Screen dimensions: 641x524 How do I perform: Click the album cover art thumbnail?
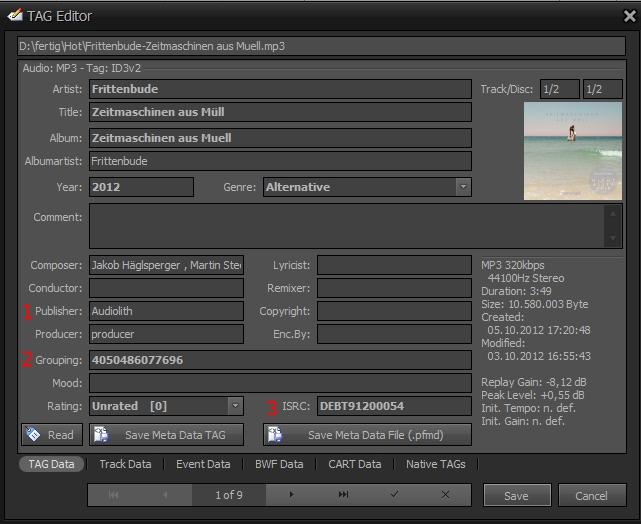(x=573, y=151)
